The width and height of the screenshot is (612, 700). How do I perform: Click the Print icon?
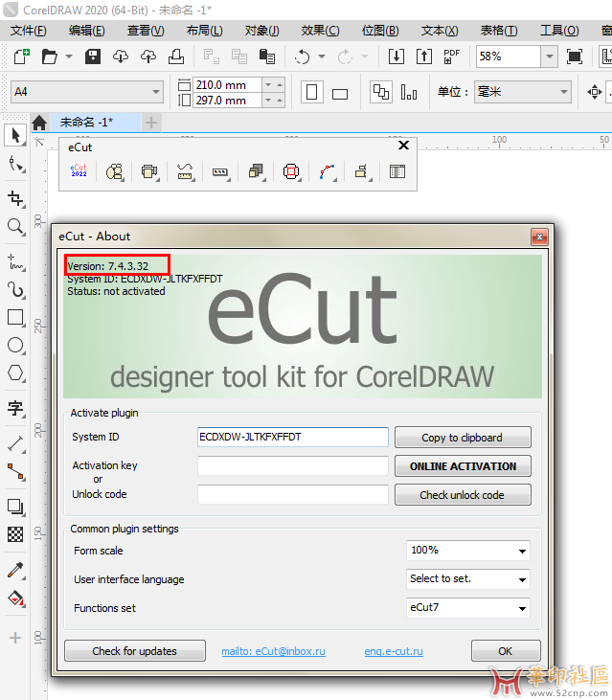pos(176,56)
